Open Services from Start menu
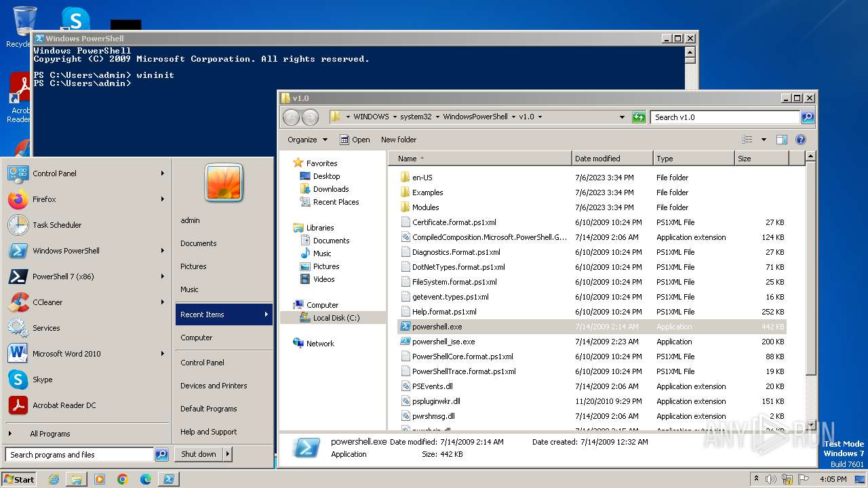This screenshot has width=868, height=488. tap(18, 328)
